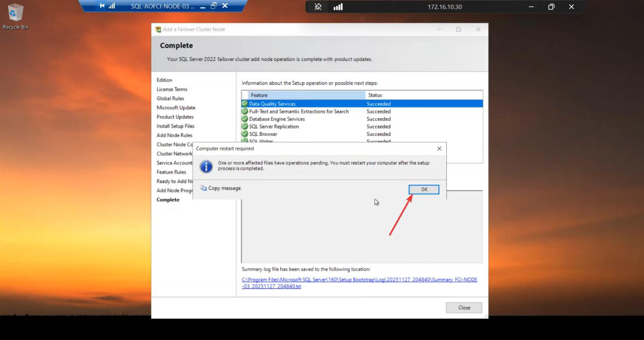Screen dimensions: 644x340
Task: Click green check icon beside SQL Server Replication
Action: pos(245,126)
